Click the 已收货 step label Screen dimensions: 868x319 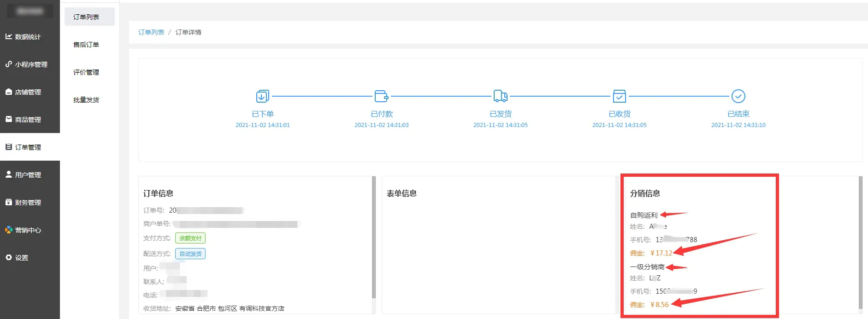[x=619, y=114]
